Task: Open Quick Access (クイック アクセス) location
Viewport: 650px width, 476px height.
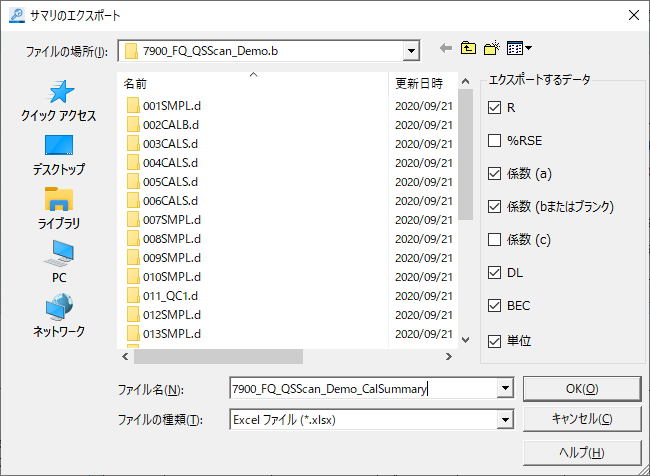Action: pyautogui.click(x=59, y=102)
